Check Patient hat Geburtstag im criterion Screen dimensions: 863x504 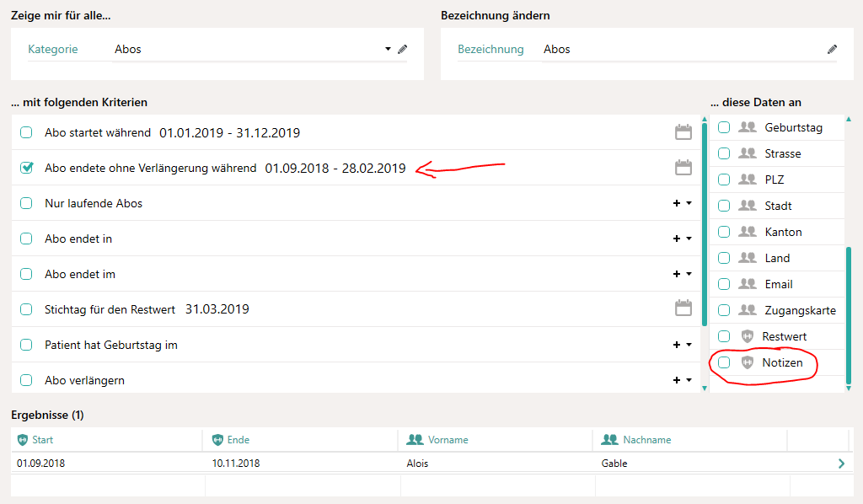(26, 345)
